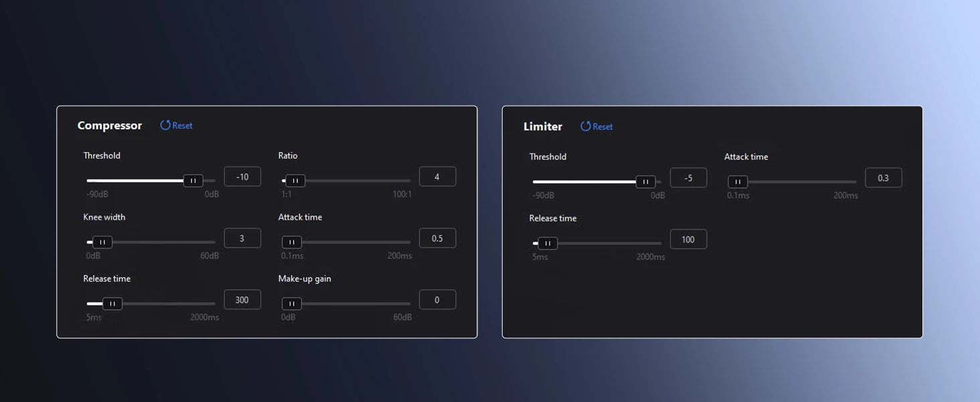Click the Compressor Ratio slider handle

pos(295,180)
